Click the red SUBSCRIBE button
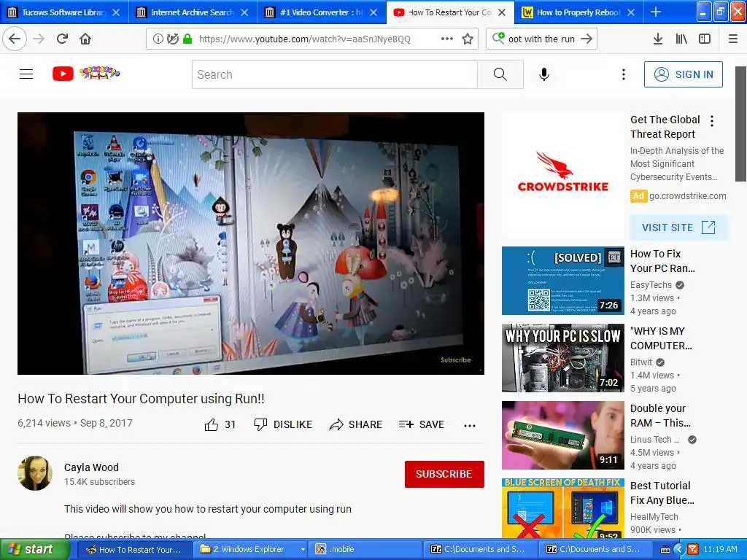This screenshot has height=560, width=747. point(444,474)
